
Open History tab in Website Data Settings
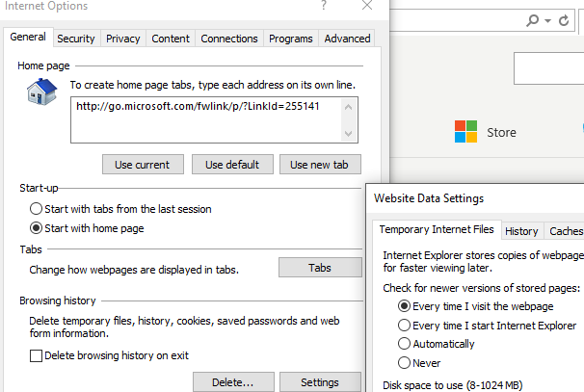point(521,231)
